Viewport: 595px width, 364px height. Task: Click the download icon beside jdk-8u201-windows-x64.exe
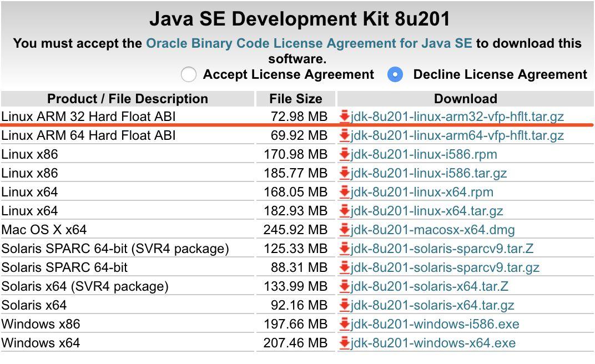345,342
